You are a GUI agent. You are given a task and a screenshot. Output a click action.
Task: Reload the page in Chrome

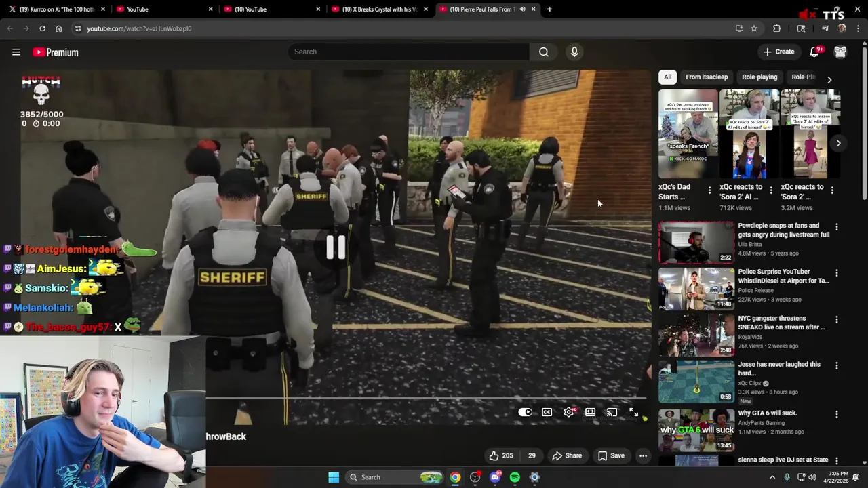[x=42, y=28]
